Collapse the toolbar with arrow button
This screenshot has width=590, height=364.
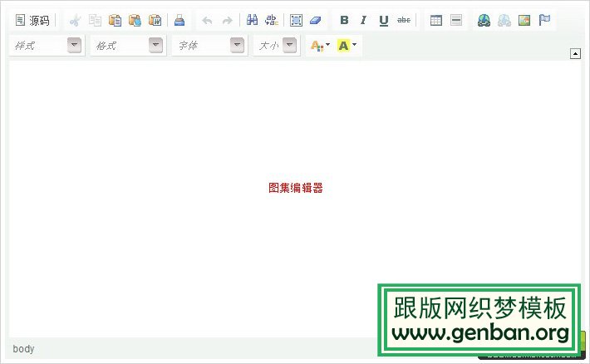(x=575, y=54)
